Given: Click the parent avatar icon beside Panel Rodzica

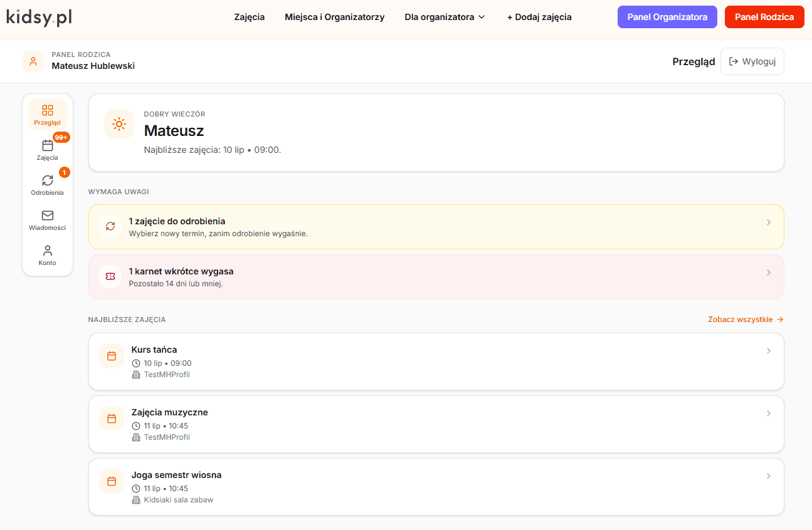Looking at the screenshot, I should tap(33, 61).
